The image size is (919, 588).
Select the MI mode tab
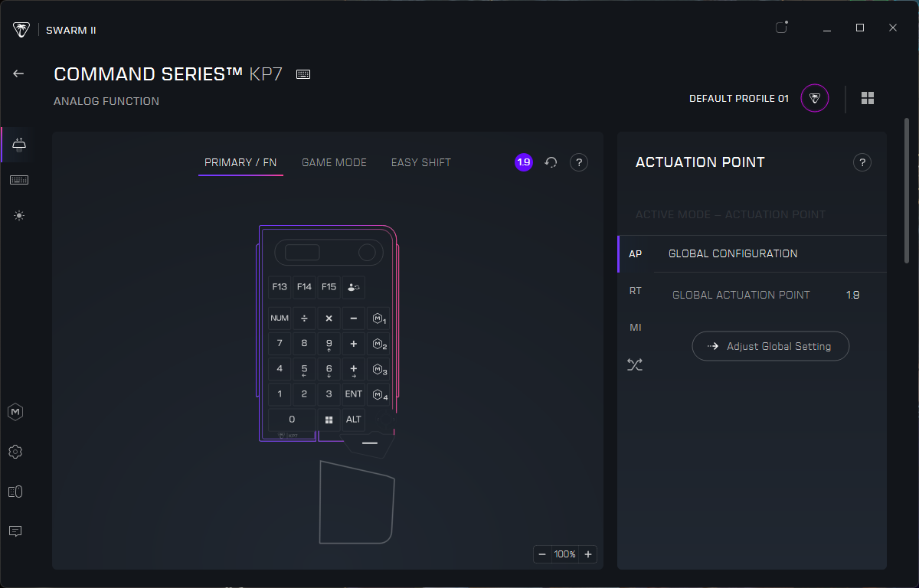tap(635, 328)
